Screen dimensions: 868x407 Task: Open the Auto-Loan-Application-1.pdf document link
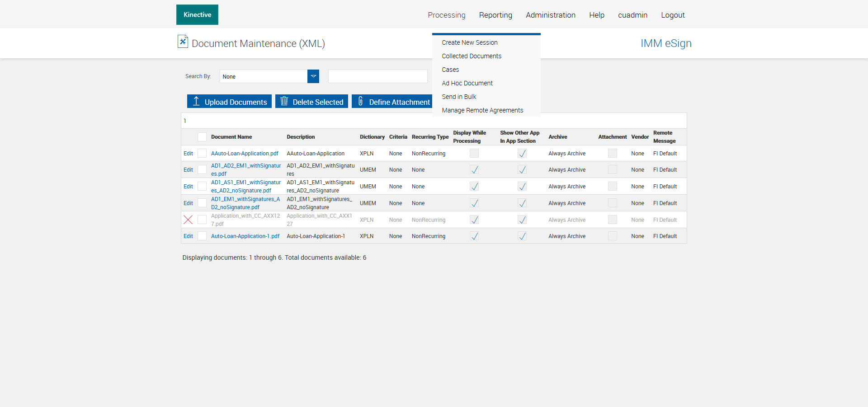coord(245,236)
